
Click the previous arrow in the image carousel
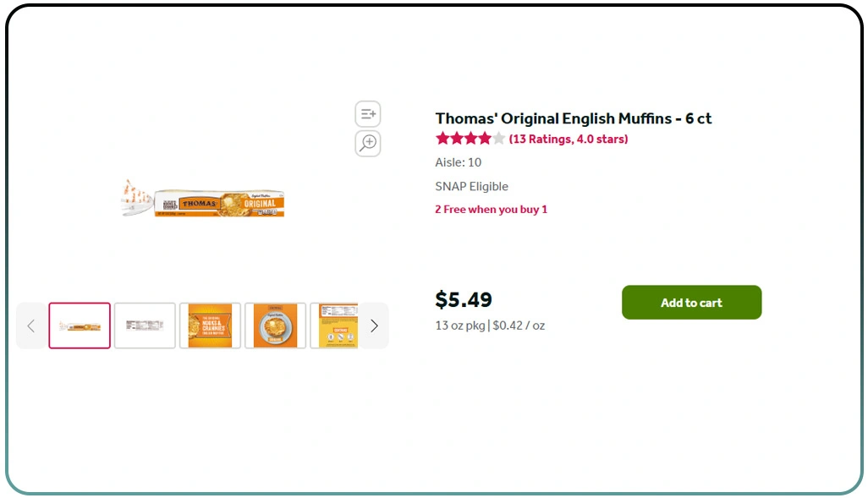pyautogui.click(x=31, y=326)
